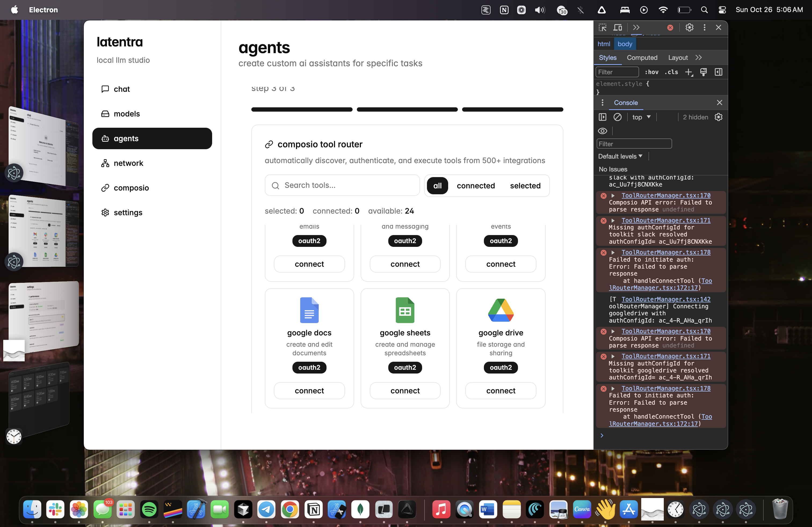812x527 pixels.
Task: Switch to the Computed tab
Action: pyautogui.click(x=642, y=58)
